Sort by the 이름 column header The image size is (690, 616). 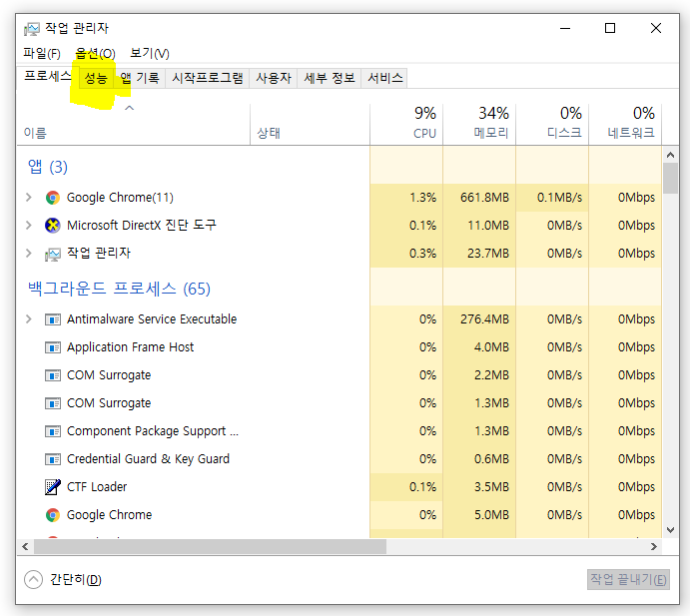point(134,125)
